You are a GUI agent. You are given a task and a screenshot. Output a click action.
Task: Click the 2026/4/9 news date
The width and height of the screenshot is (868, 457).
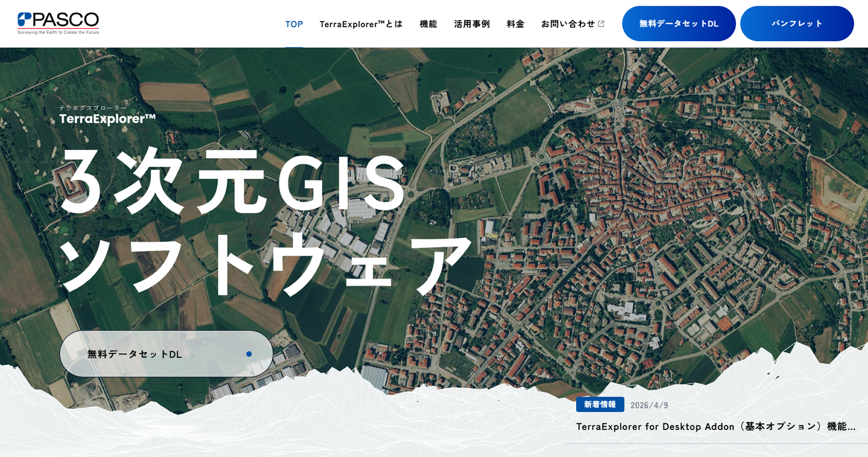point(649,405)
